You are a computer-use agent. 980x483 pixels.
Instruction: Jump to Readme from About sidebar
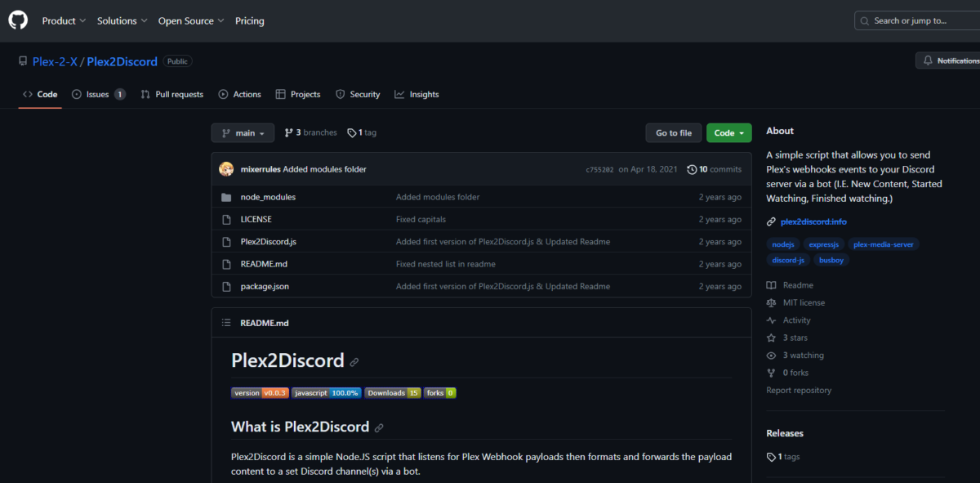pos(790,285)
